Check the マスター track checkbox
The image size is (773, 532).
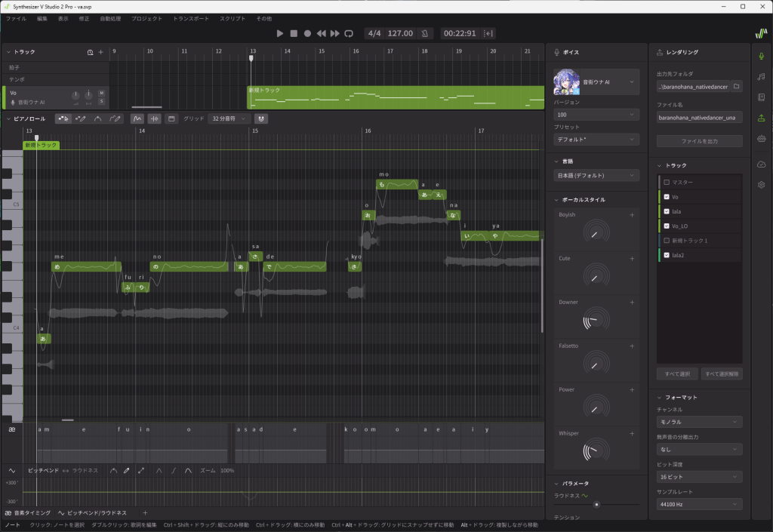667,183
